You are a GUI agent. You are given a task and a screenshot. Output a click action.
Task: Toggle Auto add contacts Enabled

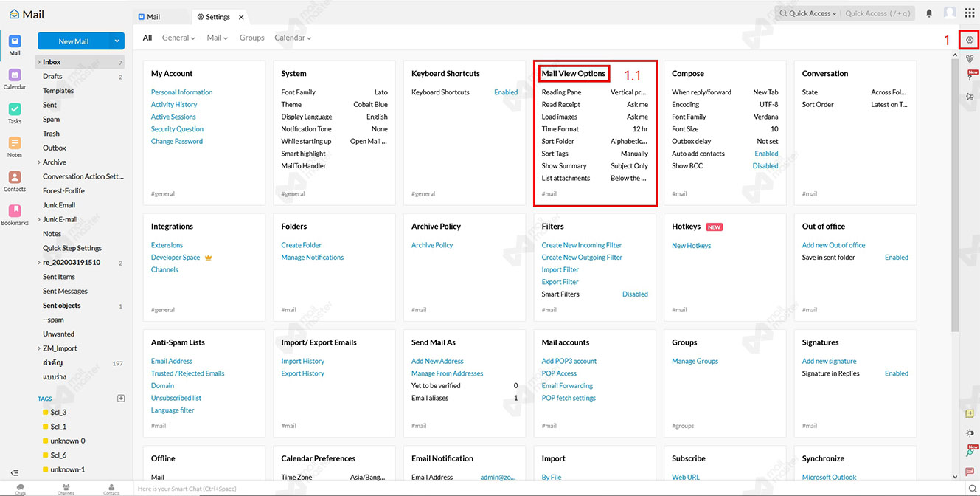pos(766,154)
